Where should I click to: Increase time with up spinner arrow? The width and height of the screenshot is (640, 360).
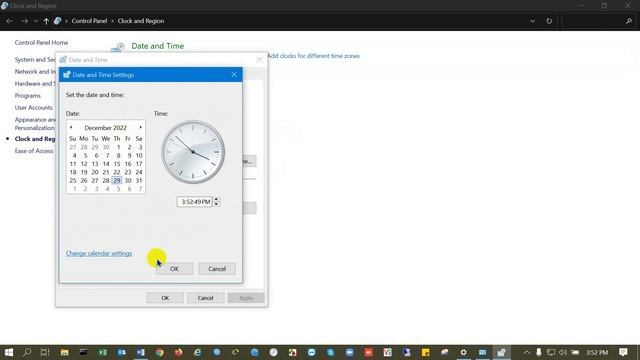216,199
